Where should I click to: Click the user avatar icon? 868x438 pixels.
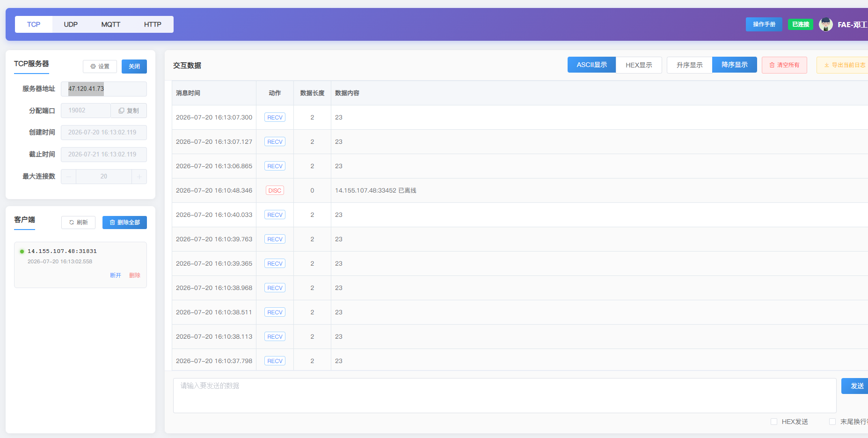825,24
